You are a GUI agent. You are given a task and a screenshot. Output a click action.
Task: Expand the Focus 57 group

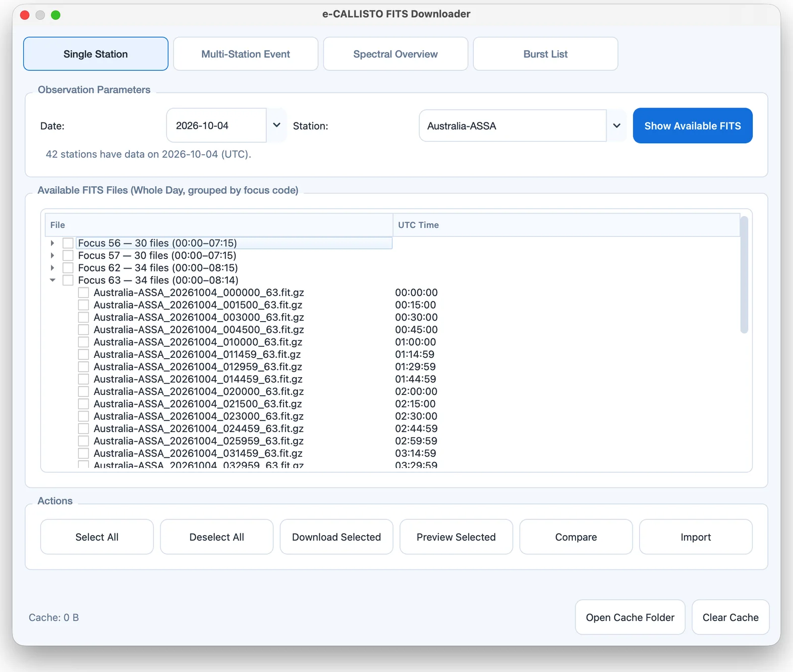(53, 256)
